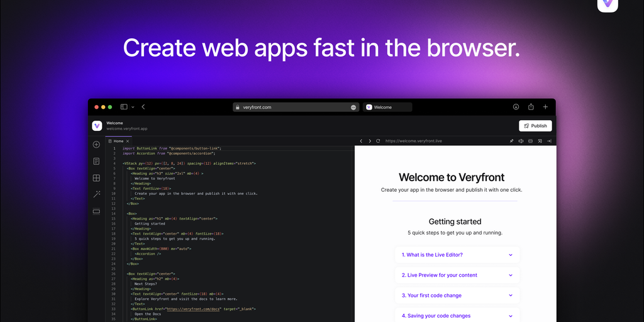Open the layout panel icon in sidebar
The height and width of the screenshot is (322, 644).
click(96, 211)
